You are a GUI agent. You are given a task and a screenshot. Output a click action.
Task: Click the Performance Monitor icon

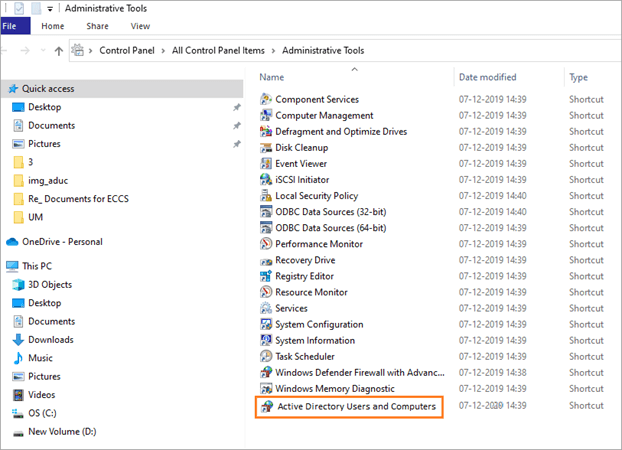coord(266,244)
